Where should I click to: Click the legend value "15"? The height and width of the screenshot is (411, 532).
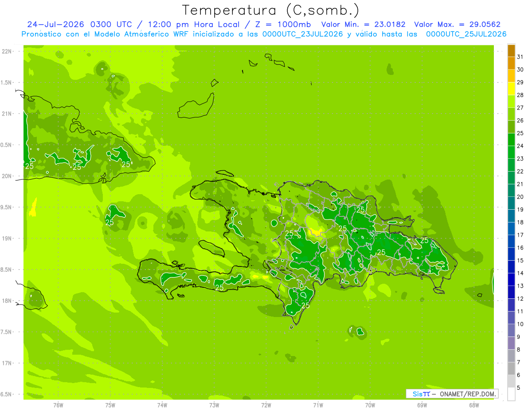(x=520, y=260)
